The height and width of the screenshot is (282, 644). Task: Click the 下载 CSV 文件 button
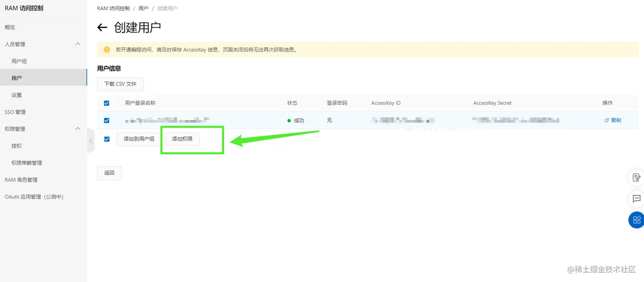pyautogui.click(x=121, y=84)
